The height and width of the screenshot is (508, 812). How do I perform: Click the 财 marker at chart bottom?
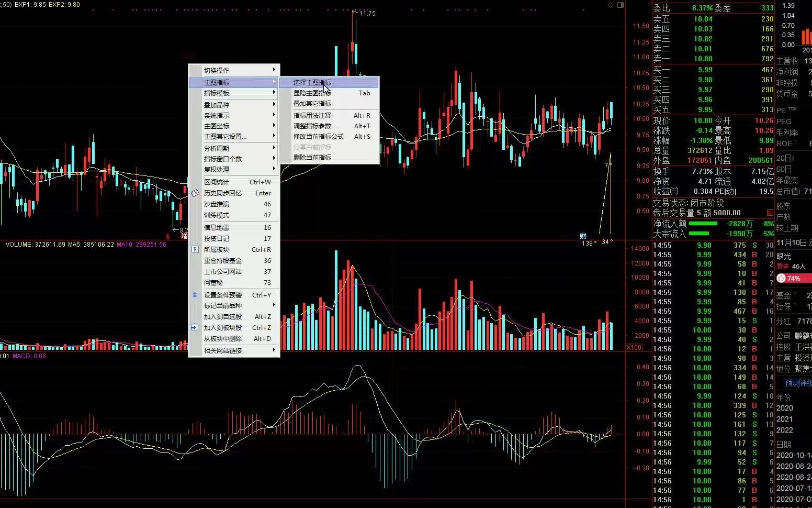(x=583, y=236)
